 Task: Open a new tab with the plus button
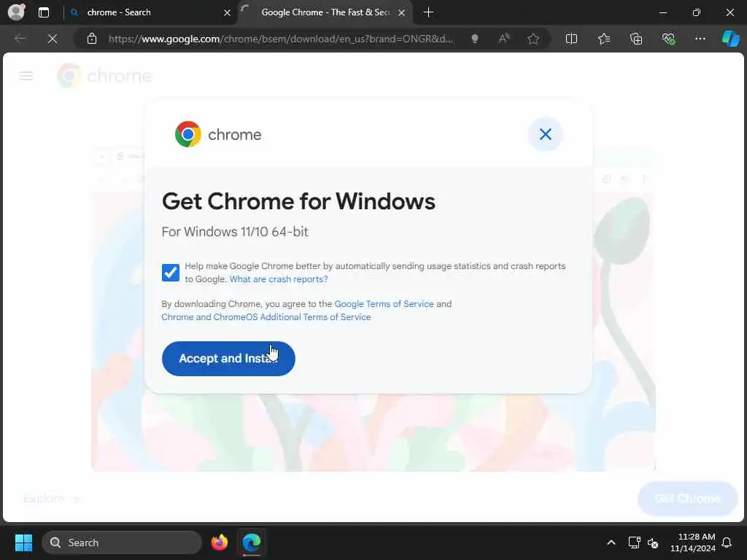coord(428,12)
